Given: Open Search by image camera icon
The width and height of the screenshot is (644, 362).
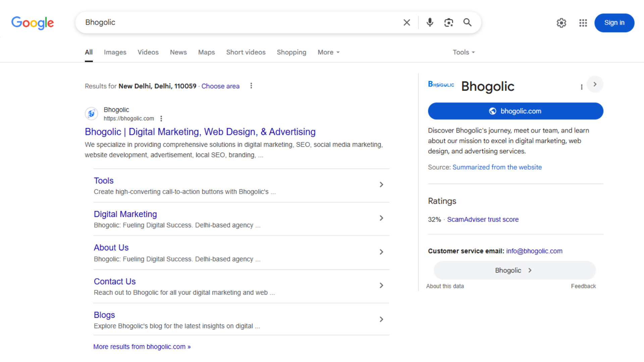Looking at the screenshot, I should point(448,22).
